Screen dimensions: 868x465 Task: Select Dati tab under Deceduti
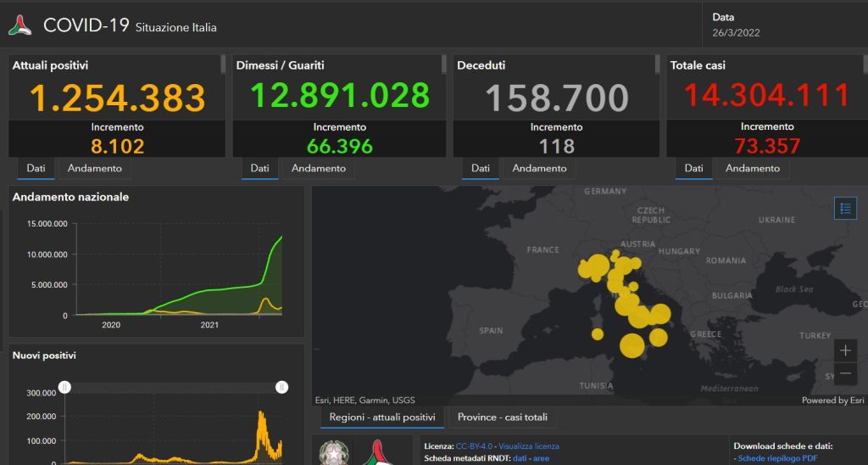(x=481, y=168)
